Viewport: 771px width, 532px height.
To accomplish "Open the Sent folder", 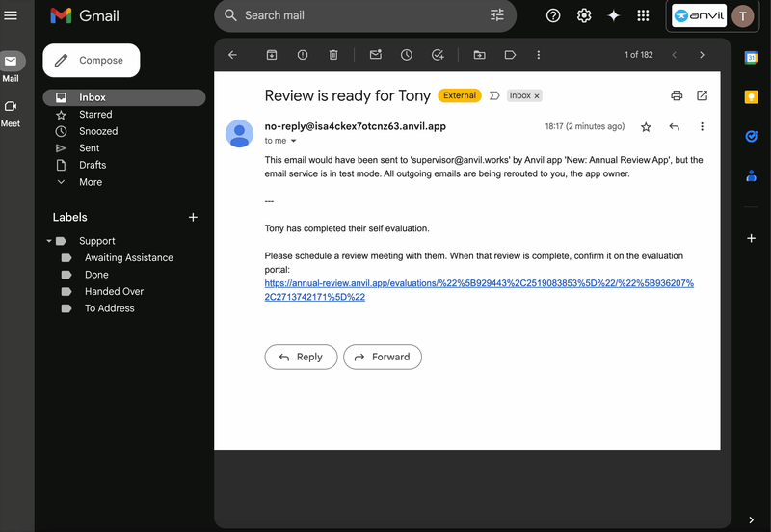I will tap(90, 148).
